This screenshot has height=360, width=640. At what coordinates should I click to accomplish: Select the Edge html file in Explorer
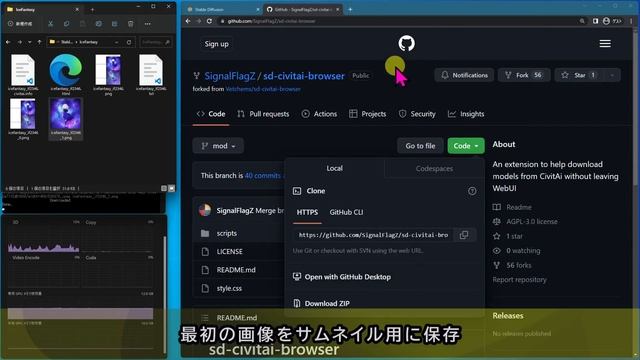65,75
